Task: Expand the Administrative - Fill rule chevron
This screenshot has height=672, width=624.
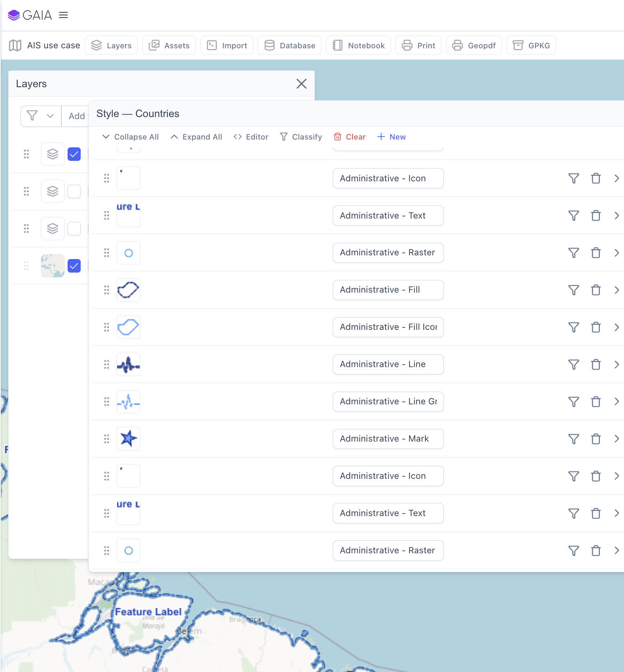Action: [x=616, y=290]
